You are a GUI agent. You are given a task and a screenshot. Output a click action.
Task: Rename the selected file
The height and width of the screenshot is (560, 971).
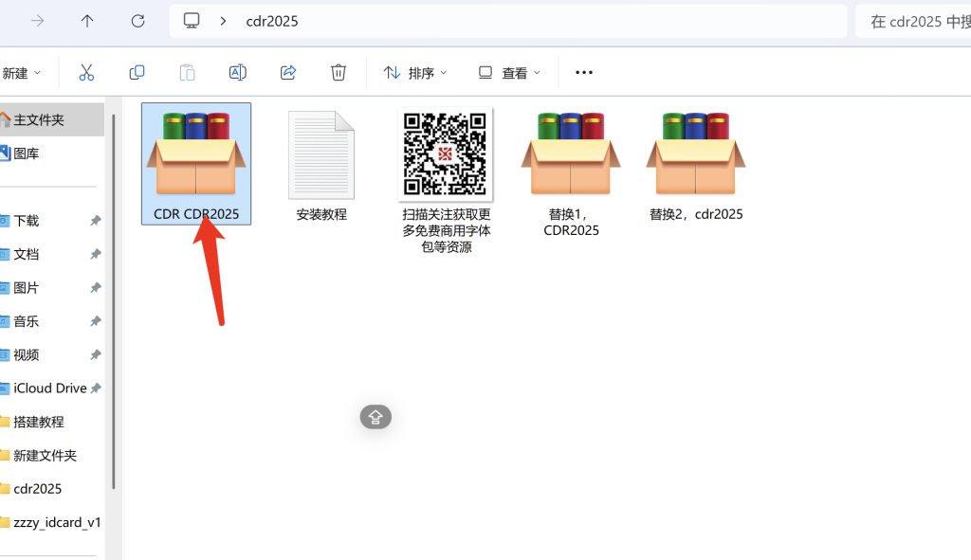pyautogui.click(x=238, y=72)
